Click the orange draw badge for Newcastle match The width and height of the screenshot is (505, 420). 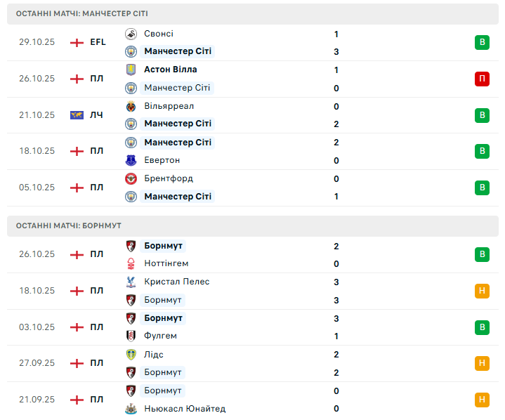click(x=482, y=400)
